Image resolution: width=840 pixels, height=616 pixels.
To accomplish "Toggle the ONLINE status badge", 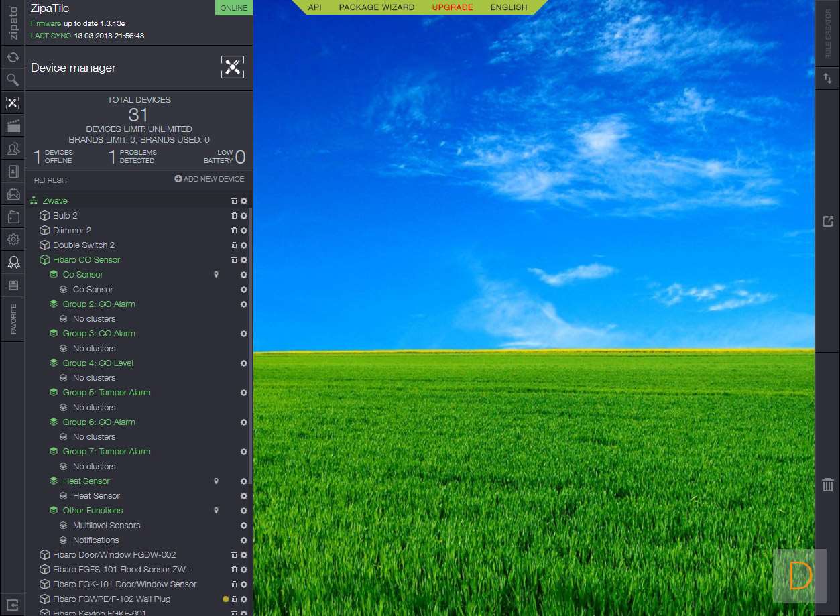I will [233, 8].
